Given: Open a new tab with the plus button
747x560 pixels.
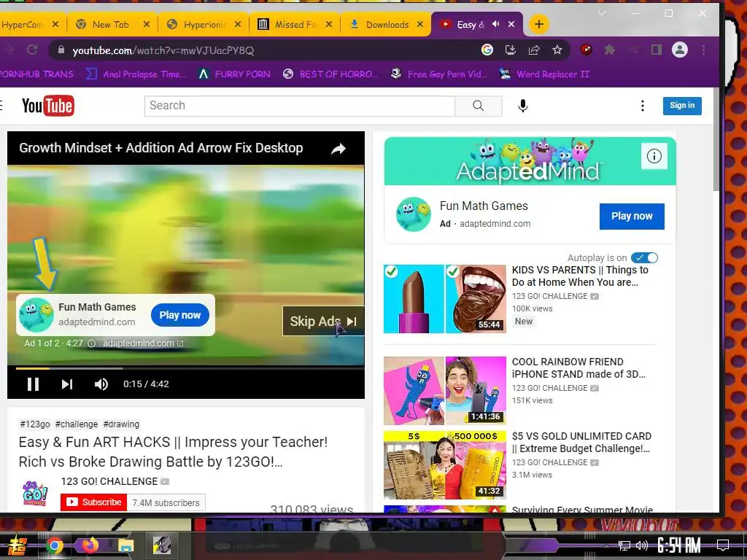Looking at the screenshot, I should pos(539,24).
